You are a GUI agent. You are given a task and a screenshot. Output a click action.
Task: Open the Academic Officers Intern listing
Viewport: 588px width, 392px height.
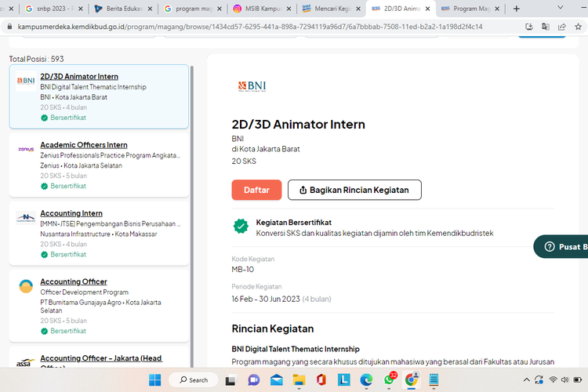(84, 145)
